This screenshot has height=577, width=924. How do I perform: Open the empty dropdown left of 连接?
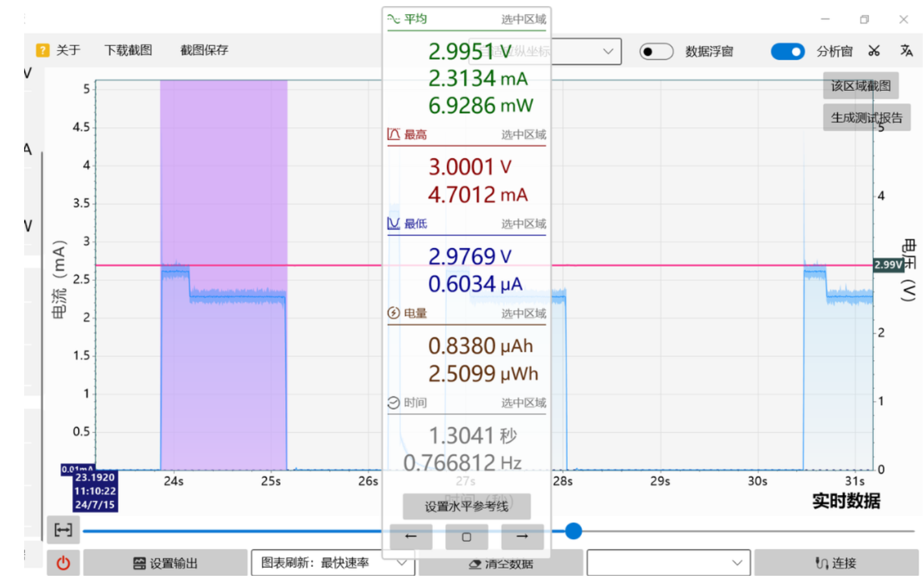pyautogui.click(x=669, y=563)
